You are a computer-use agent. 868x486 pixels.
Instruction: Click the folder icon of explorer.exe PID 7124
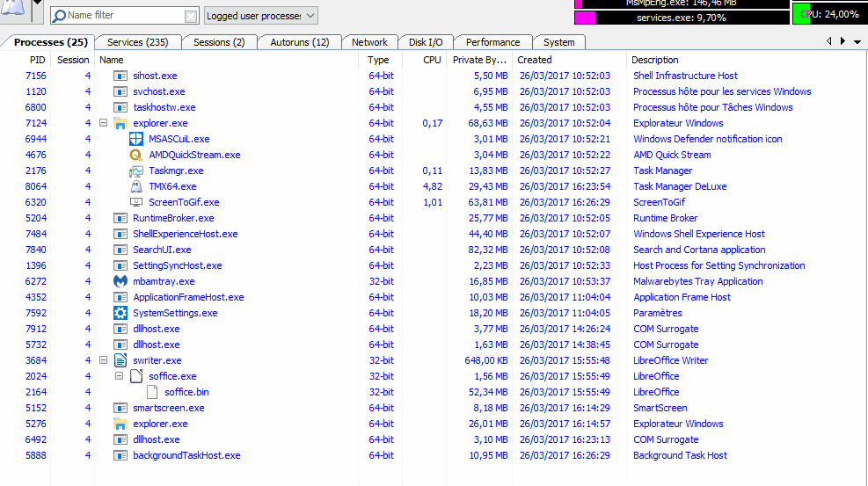pyautogui.click(x=120, y=123)
